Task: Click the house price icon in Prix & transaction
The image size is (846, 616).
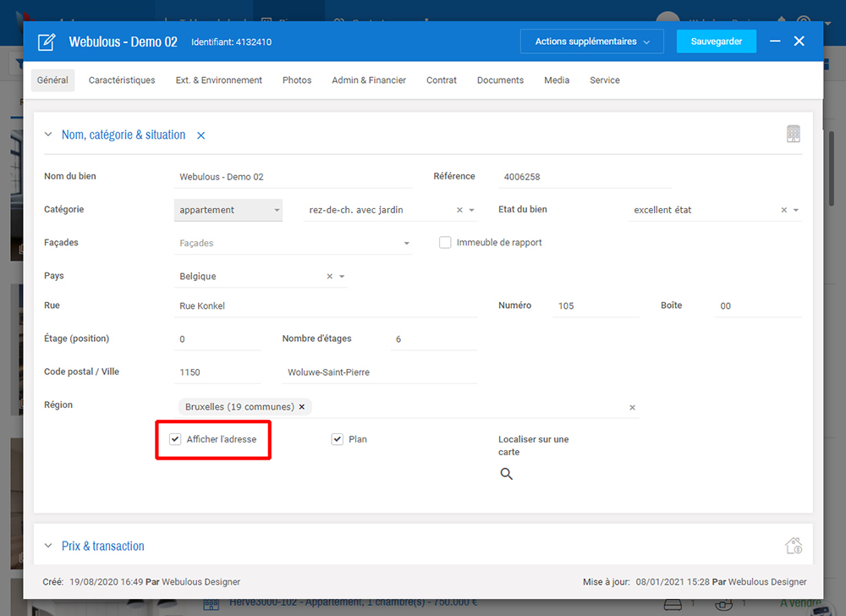Action: click(x=794, y=545)
